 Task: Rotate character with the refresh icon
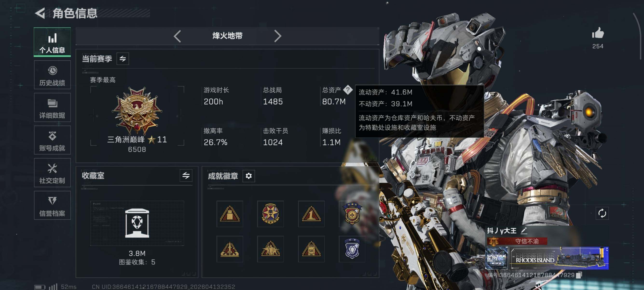coord(602,213)
